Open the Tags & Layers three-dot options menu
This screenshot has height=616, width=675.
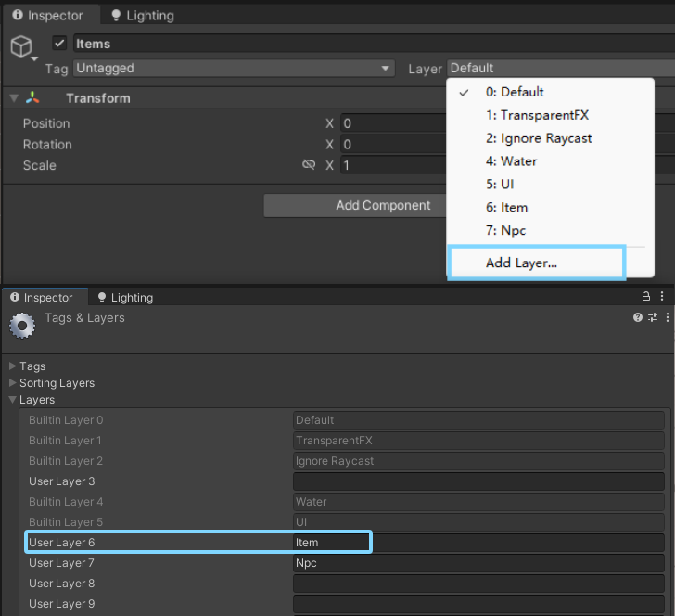coord(666,318)
